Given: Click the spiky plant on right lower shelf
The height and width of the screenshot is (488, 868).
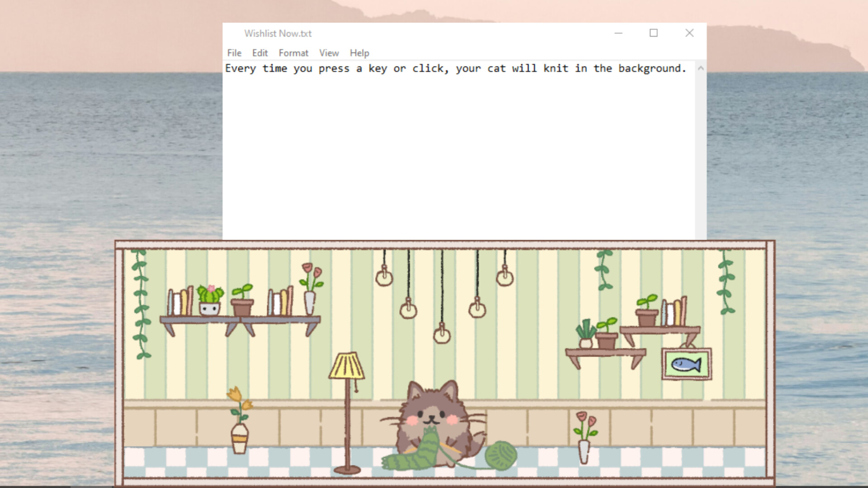Looking at the screenshot, I should point(586,333).
